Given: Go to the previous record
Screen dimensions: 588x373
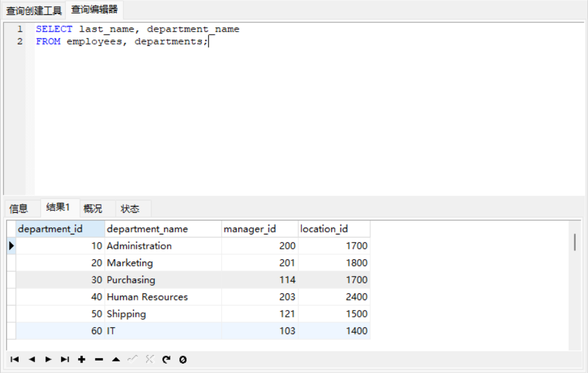Looking at the screenshot, I should (32, 359).
